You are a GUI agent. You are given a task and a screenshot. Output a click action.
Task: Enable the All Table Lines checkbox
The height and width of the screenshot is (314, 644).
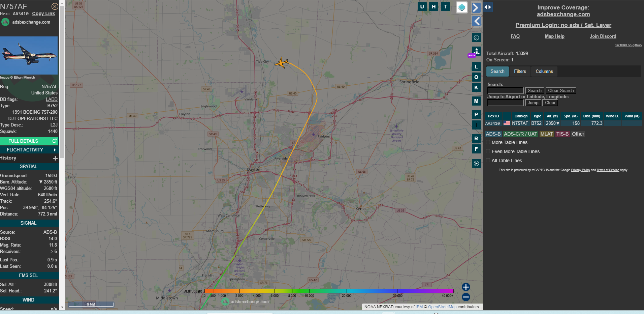[x=488, y=161]
